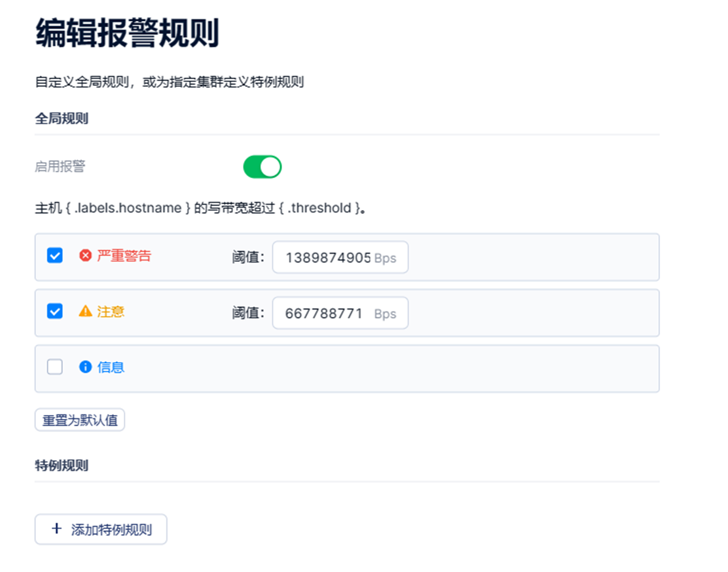The width and height of the screenshot is (728, 572).
Task: Add a special rule via 添加特例规则
Action: (x=101, y=529)
